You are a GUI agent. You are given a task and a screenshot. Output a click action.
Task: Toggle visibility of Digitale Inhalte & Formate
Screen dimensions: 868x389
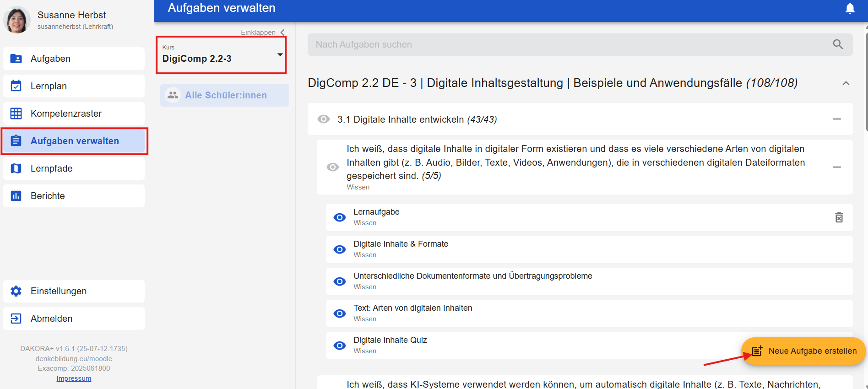339,249
